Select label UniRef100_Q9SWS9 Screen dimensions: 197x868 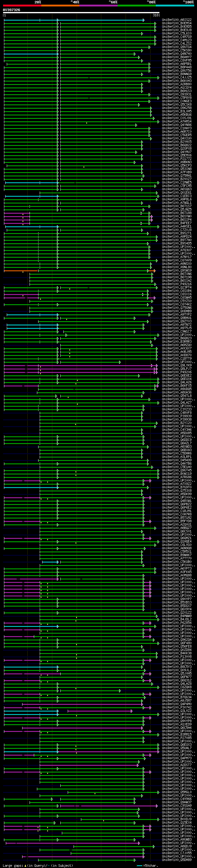coord(177,271)
